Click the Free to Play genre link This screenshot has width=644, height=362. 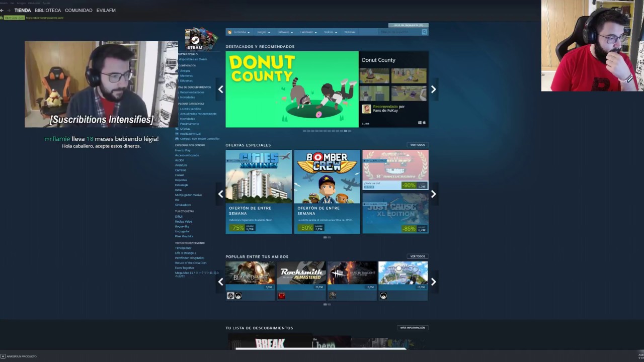(x=183, y=150)
